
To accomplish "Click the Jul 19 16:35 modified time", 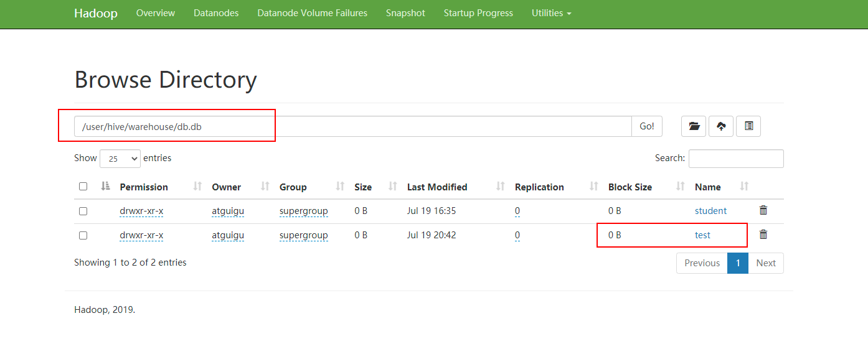I will [x=432, y=211].
